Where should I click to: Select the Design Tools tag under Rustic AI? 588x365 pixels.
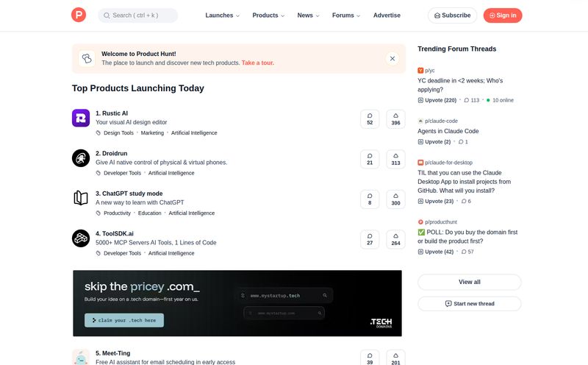click(118, 133)
